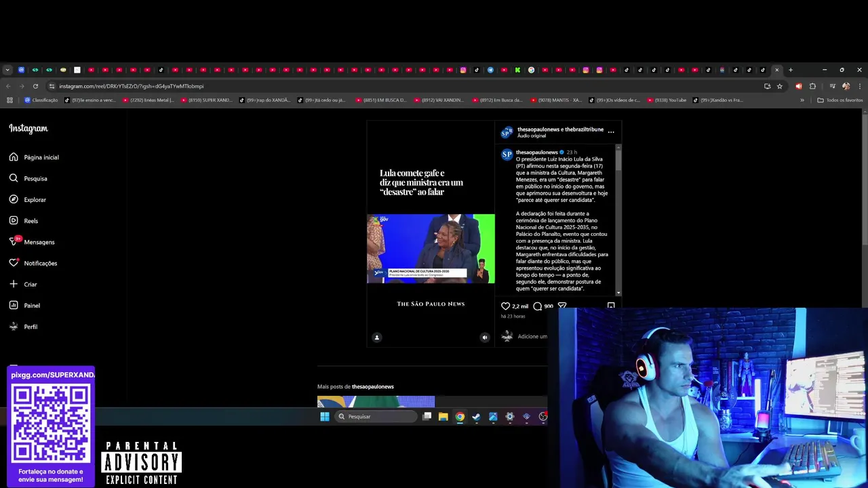Open thebraziltribune profile link

point(584,129)
